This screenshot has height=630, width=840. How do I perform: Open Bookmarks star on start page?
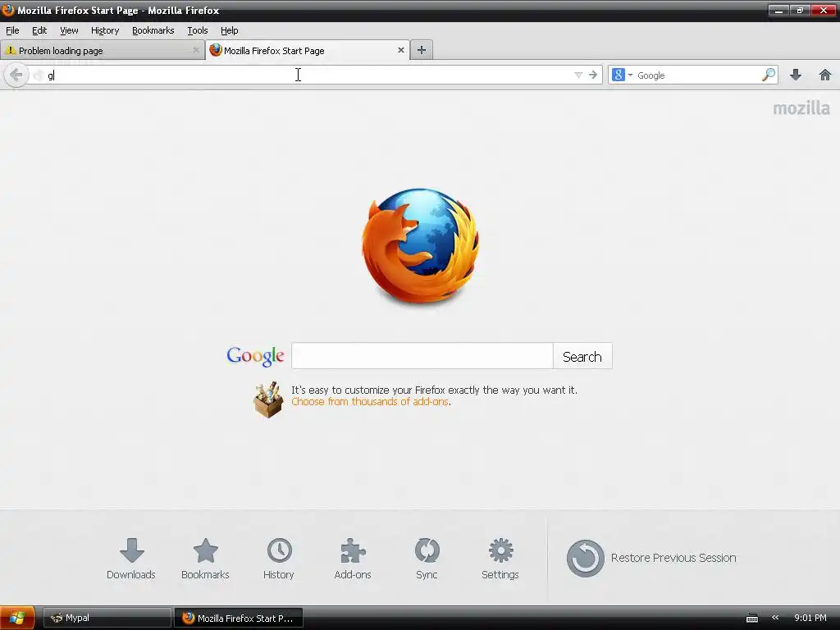pos(205,559)
